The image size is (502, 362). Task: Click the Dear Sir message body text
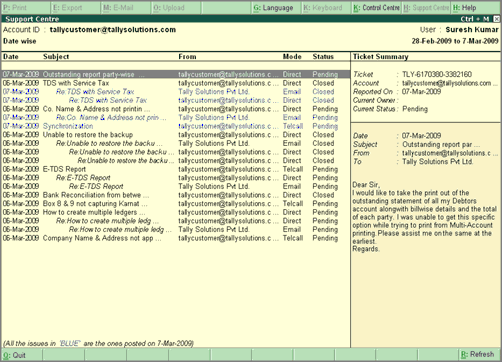point(425,217)
